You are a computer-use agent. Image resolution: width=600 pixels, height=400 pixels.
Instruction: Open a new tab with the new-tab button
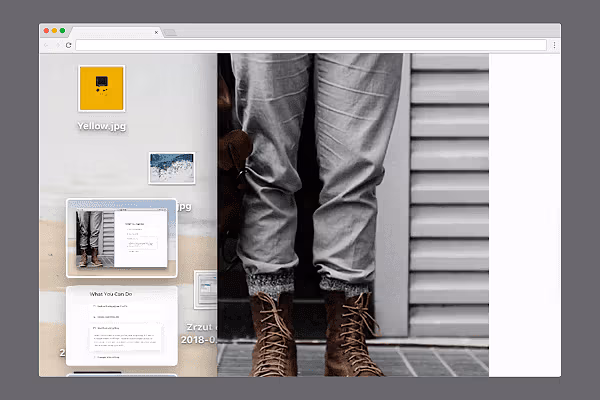click(170, 32)
